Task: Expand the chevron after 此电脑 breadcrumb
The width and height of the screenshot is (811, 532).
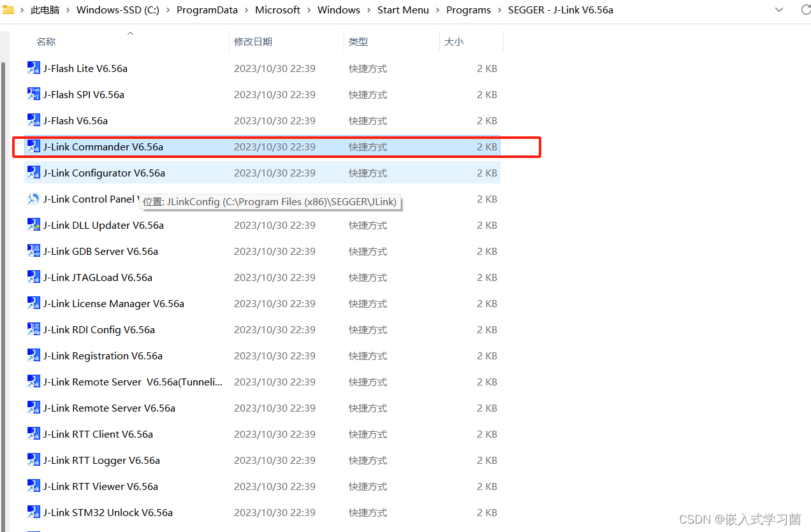Action: [68, 10]
